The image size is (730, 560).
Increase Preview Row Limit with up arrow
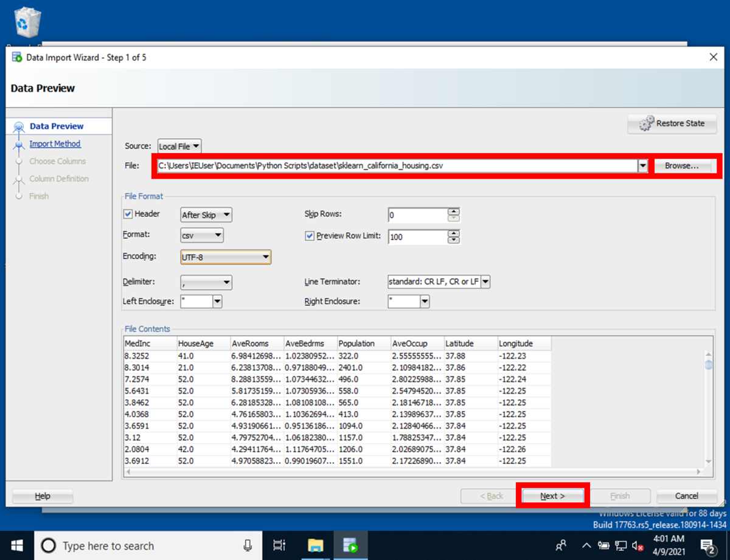pyautogui.click(x=454, y=233)
